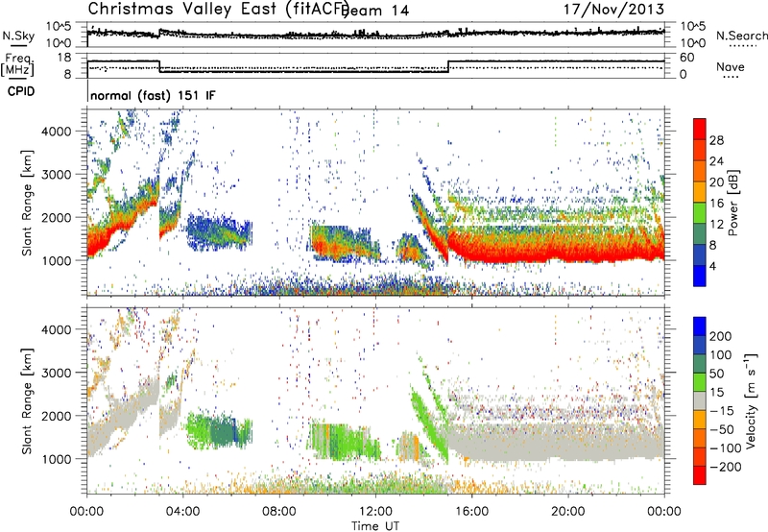Click the '4000' tick on the power panel axis
The width and height of the screenshot is (768, 532).
coord(57,132)
